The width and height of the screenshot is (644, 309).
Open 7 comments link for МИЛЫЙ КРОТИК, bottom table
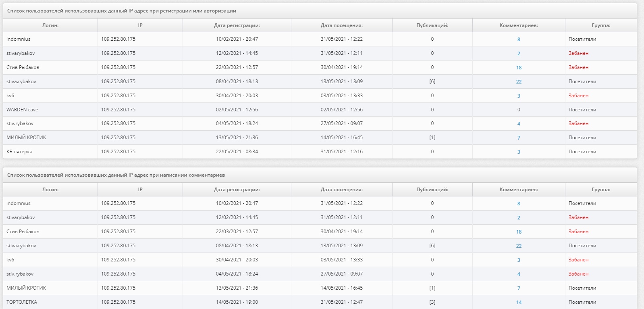[519, 288]
